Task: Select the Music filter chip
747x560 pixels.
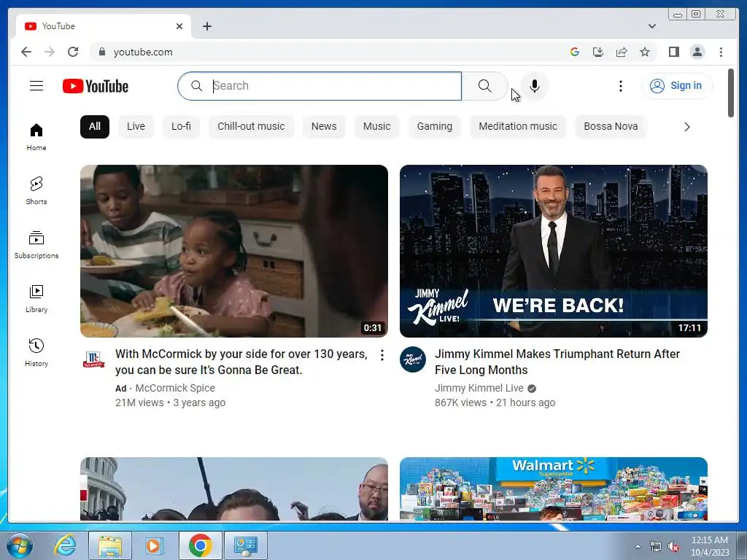Action: point(377,127)
